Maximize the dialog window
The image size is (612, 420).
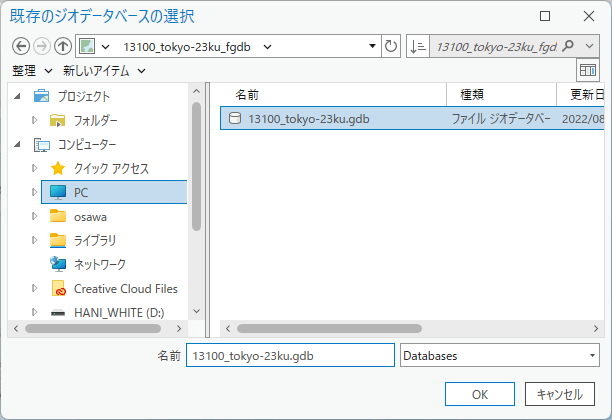tap(545, 16)
